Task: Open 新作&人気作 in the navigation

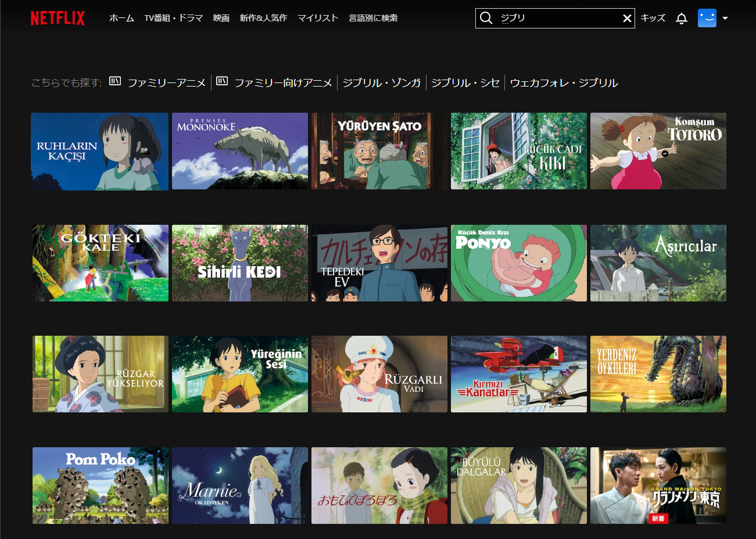Action: pyautogui.click(x=263, y=18)
